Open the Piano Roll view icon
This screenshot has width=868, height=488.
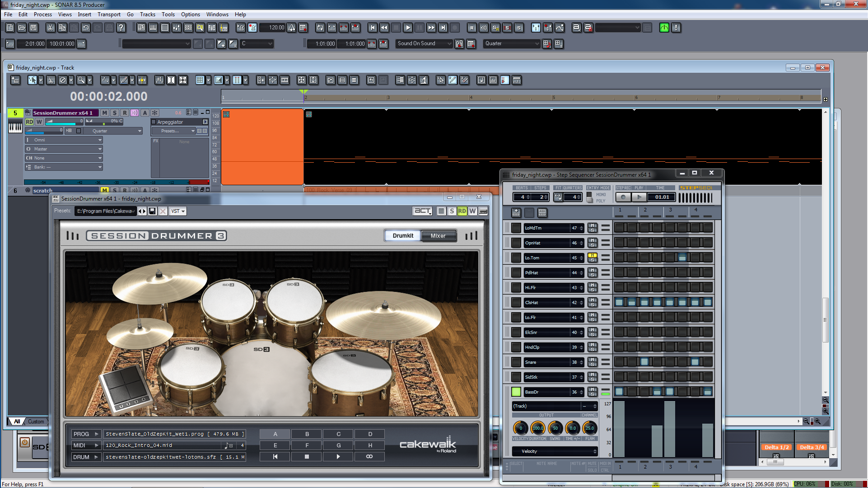point(153,28)
